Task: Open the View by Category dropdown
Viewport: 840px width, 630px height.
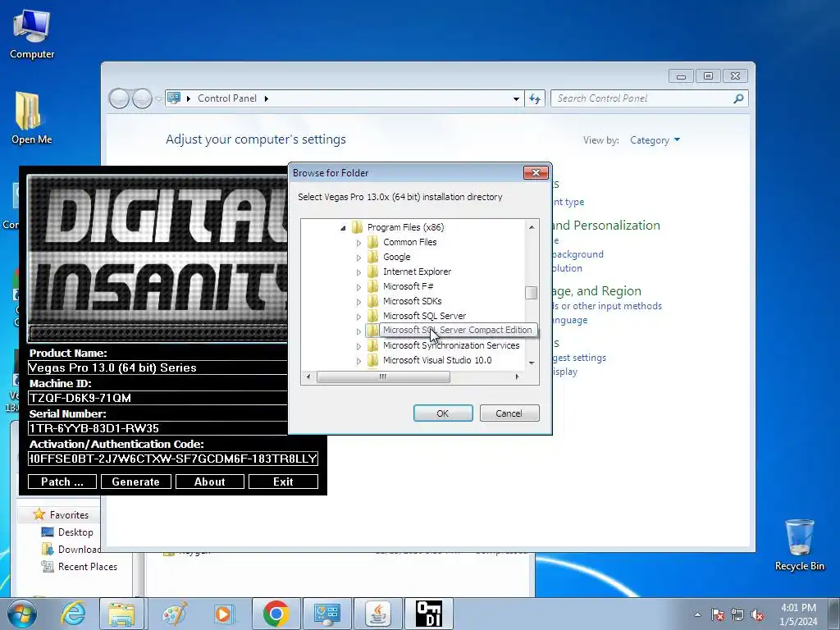Action: tap(655, 140)
